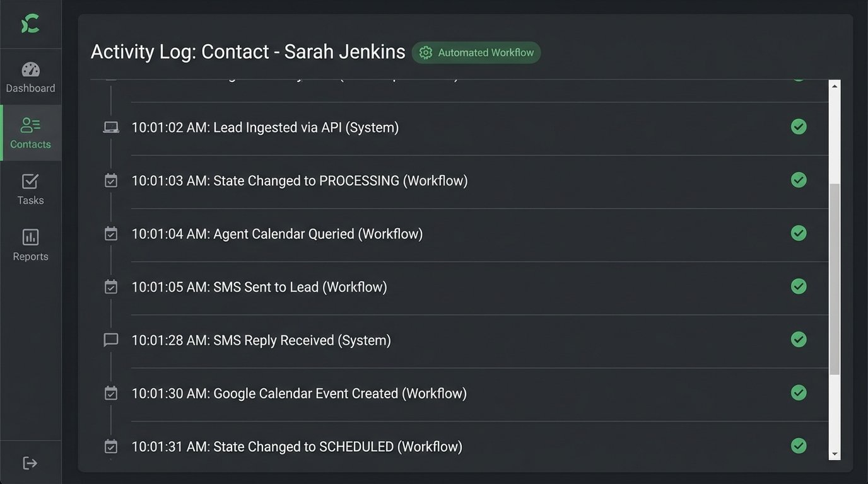This screenshot has height=484, width=868.
Task: Open the Dashboard from the sidebar
Action: coord(30,76)
